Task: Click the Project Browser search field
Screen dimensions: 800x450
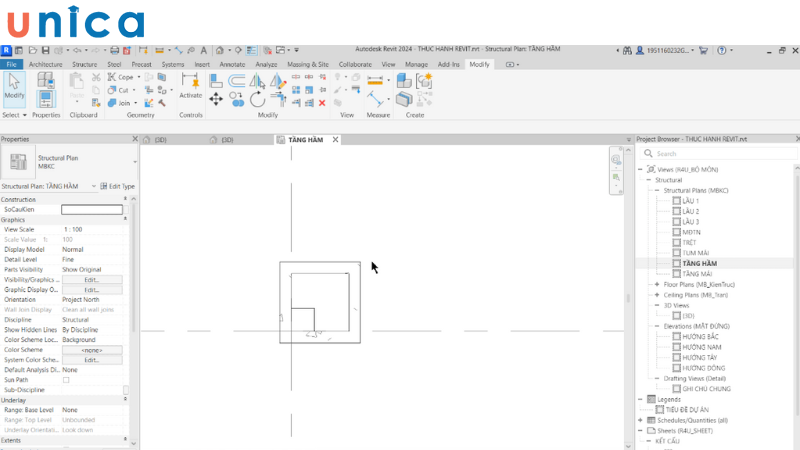Action: coord(720,154)
